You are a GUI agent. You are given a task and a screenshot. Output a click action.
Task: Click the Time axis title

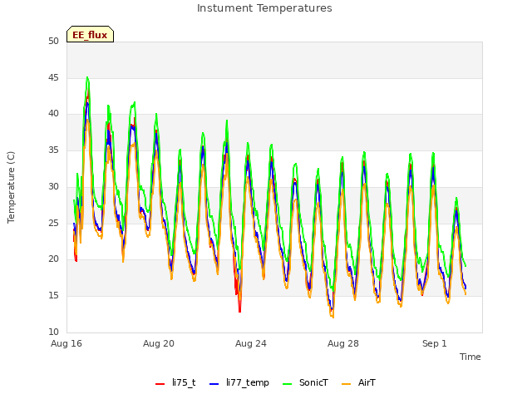(x=470, y=357)
